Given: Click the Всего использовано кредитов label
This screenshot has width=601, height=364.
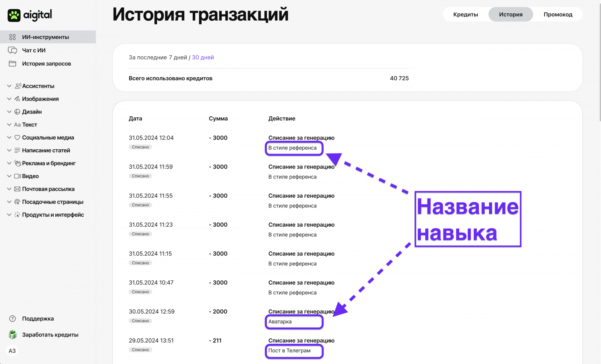Looking at the screenshot, I should [x=171, y=78].
